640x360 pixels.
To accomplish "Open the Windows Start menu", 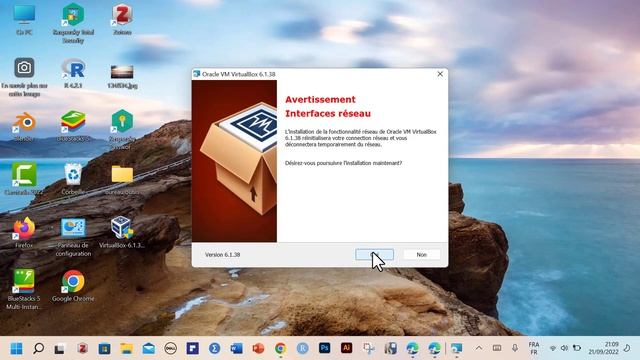I will [17, 348].
